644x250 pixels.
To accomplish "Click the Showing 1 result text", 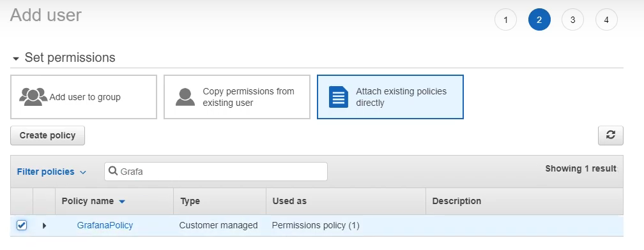I will point(581,168).
